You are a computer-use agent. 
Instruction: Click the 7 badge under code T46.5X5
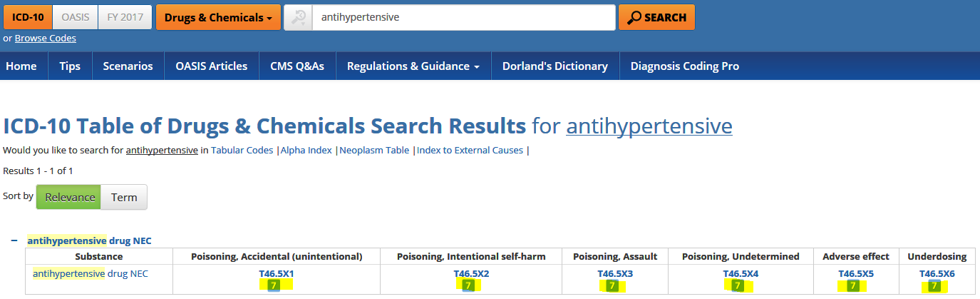click(852, 286)
